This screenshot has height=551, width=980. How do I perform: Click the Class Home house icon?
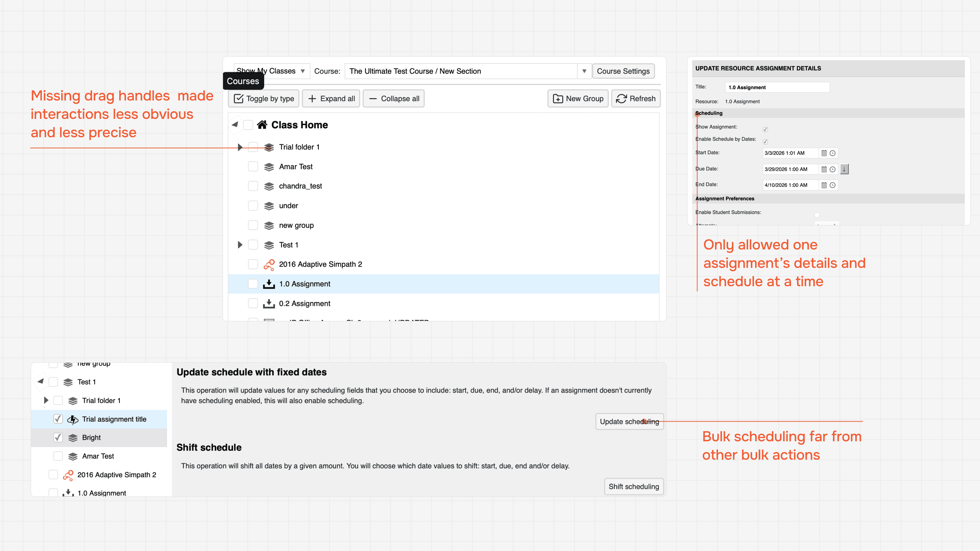tap(262, 125)
